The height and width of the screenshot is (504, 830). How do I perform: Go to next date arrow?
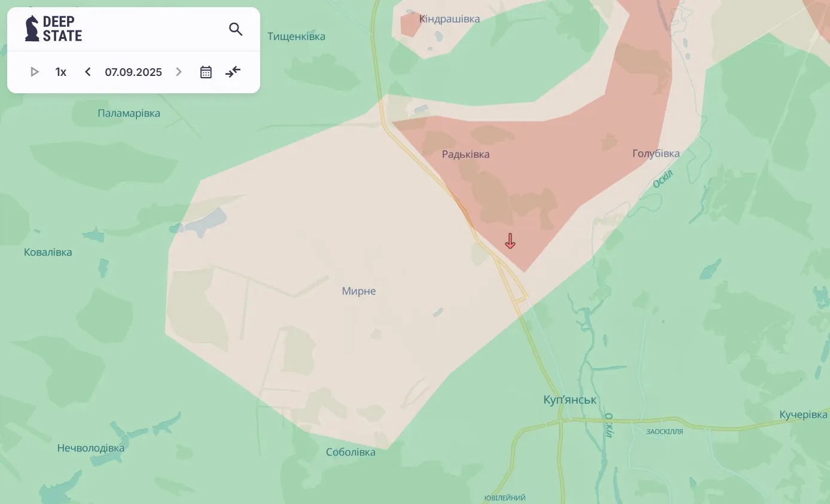coord(178,72)
